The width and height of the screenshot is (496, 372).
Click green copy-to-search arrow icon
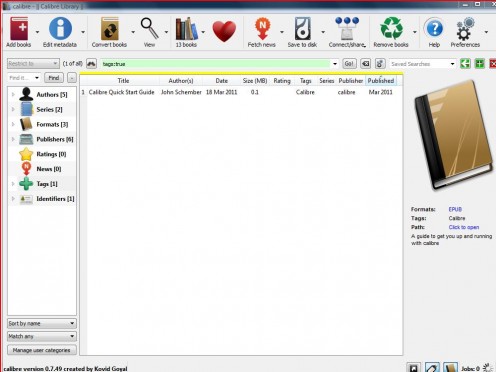465,64
